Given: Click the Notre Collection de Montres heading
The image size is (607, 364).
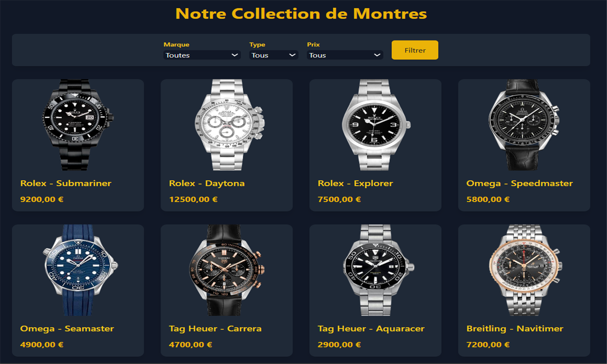Looking at the screenshot, I should [301, 14].
